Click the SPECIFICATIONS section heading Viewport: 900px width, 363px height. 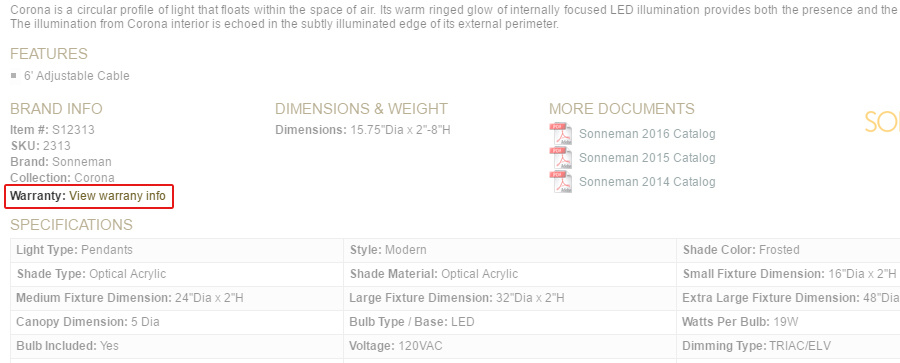[x=71, y=225]
